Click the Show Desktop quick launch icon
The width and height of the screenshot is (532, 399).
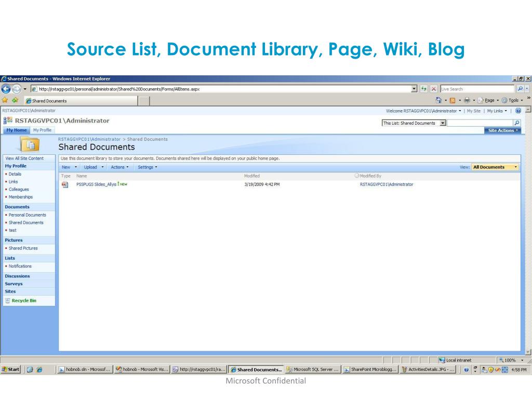click(x=30, y=369)
